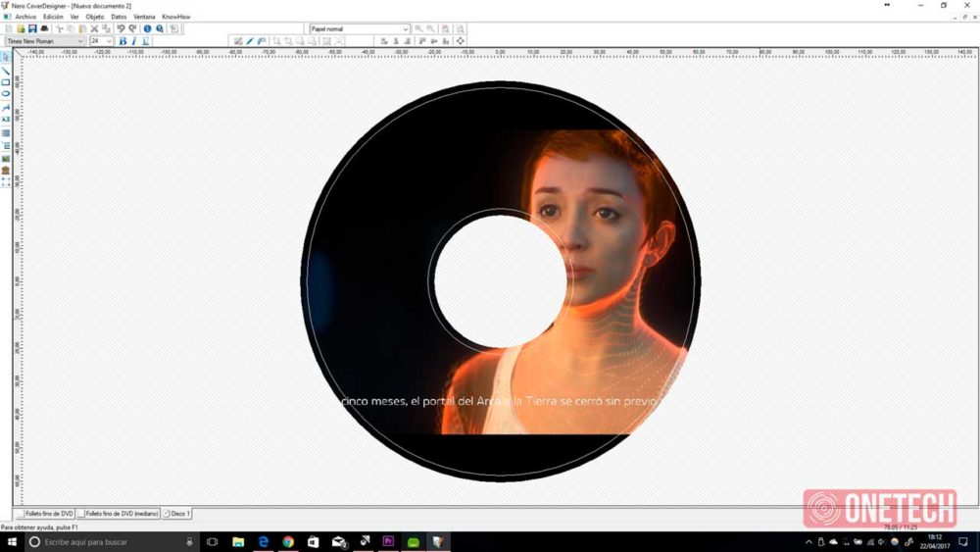The width and height of the screenshot is (980, 552).
Task: Toggle underline formatting
Action: (x=146, y=41)
